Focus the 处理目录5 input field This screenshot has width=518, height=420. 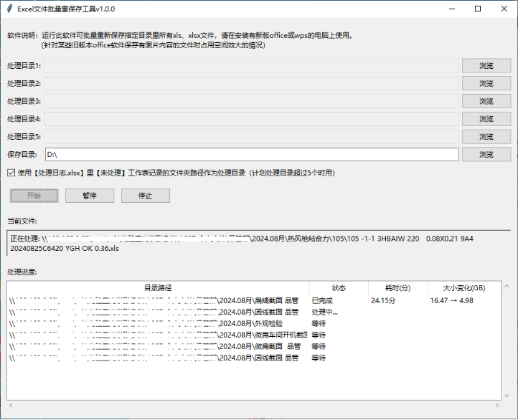pyautogui.click(x=252, y=137)
